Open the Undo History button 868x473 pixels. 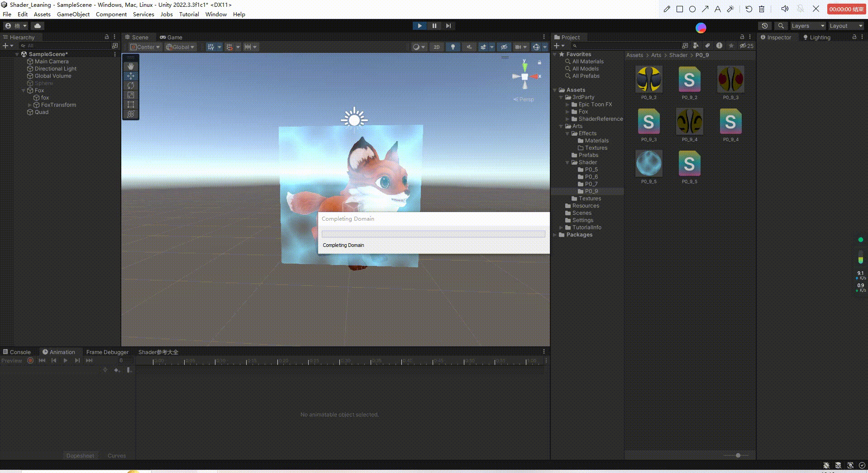click(x=765, y=26)
